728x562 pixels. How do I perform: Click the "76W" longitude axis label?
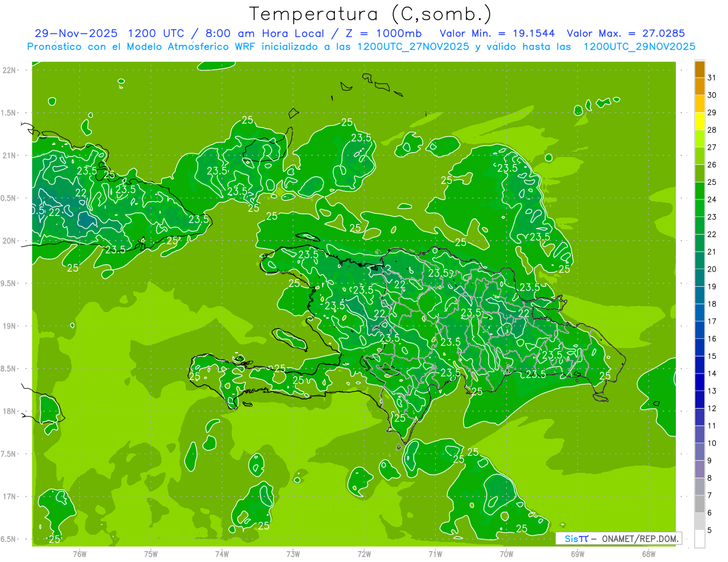tap(79, 554)
